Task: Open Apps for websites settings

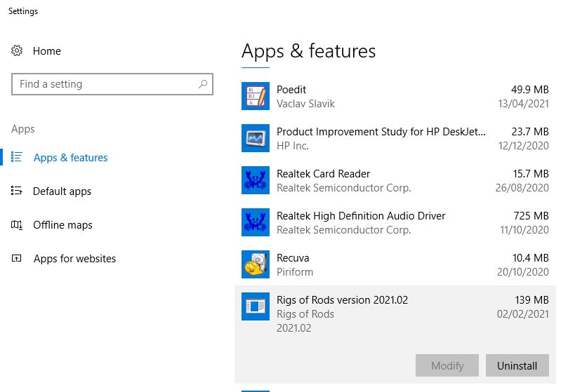Action: point(74,259)
